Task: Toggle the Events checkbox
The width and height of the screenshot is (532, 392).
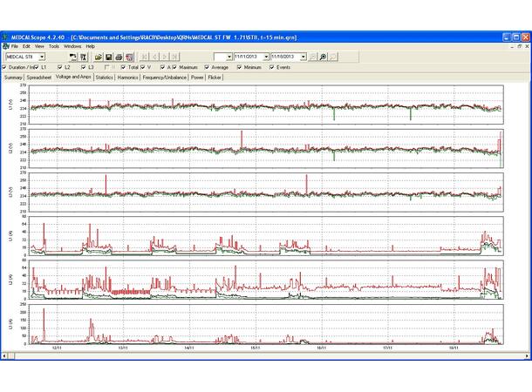Action: pyautogui.click(x=272, y=67)
